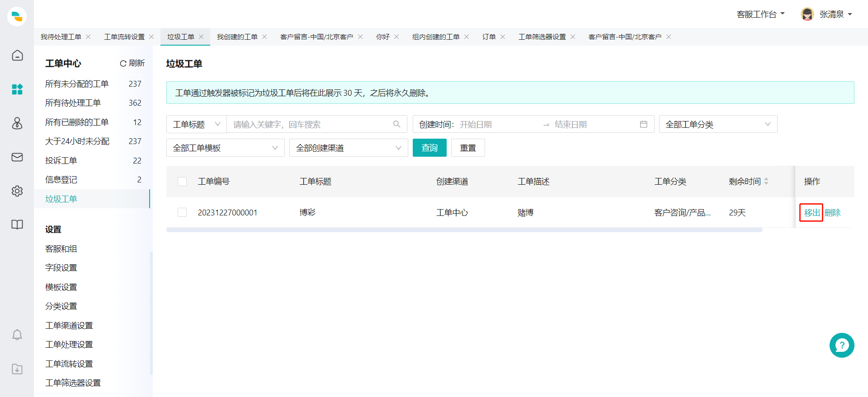Close the 工单流转设置 tab
The width and height of the screenshot is (868, 397).
click(x=151, y=37)
